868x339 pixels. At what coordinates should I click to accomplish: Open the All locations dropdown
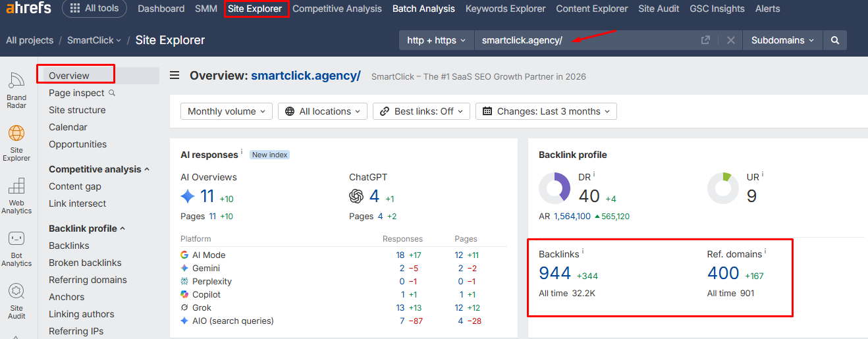[x=323, y=111]
